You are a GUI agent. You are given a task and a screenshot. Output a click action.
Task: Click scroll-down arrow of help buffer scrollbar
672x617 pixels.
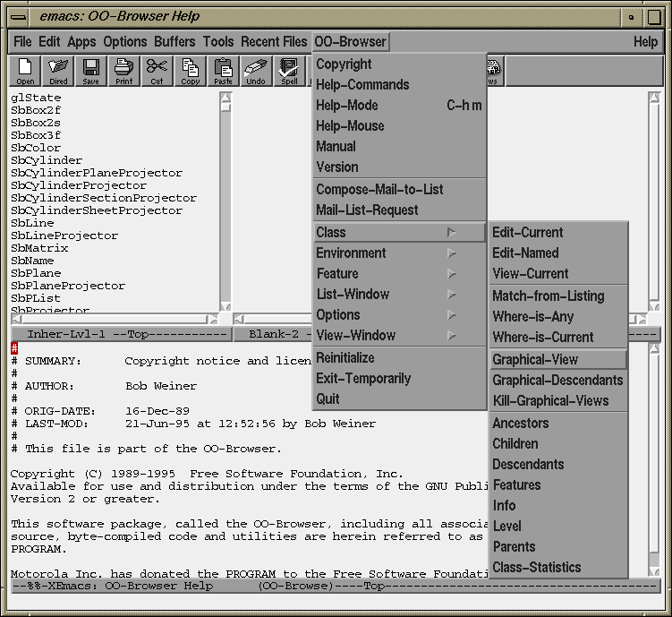point(654,571)
